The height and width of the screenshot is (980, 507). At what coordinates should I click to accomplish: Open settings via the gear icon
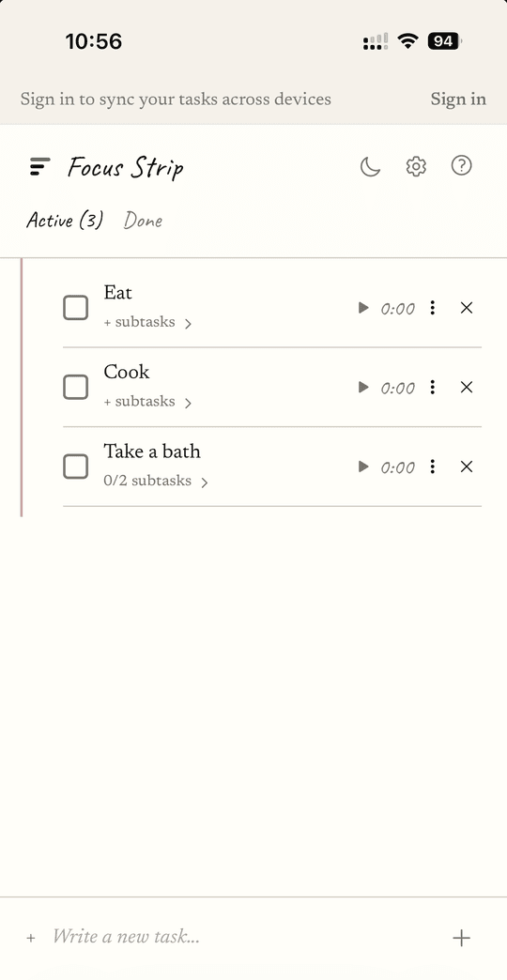coord(416,166)
